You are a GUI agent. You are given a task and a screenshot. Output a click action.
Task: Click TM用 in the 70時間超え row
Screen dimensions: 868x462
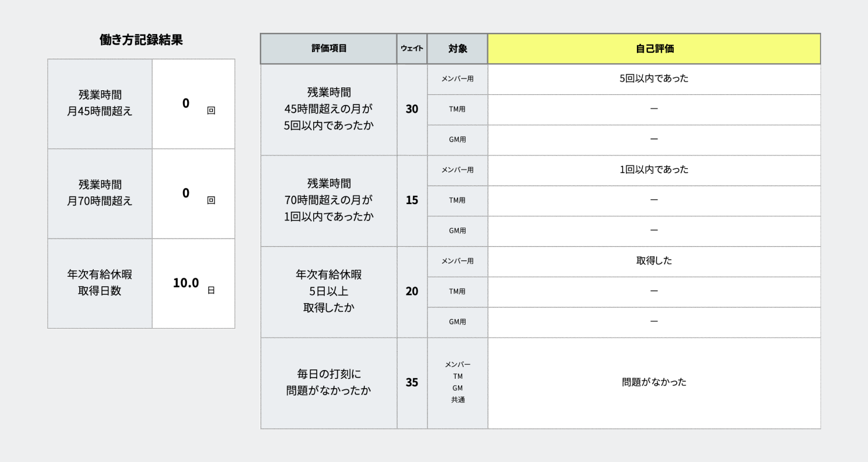click(457, 201)
